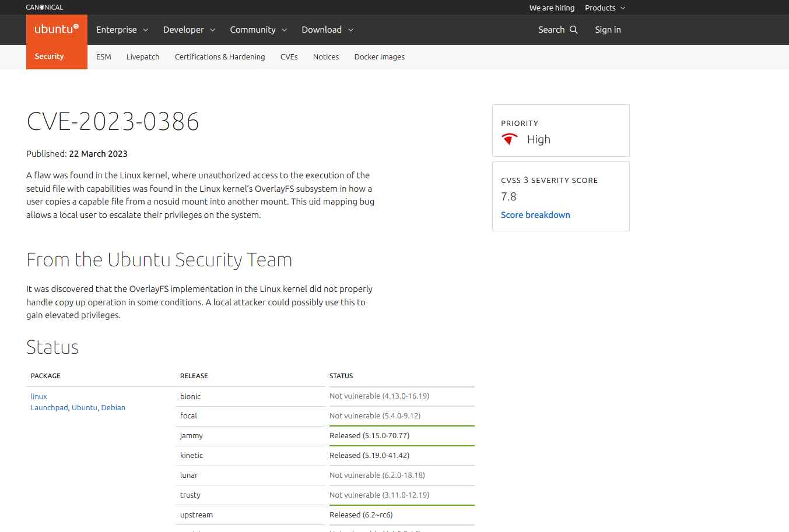Click the STATUS column header
The image size is (789, 532).
[341, 376]
